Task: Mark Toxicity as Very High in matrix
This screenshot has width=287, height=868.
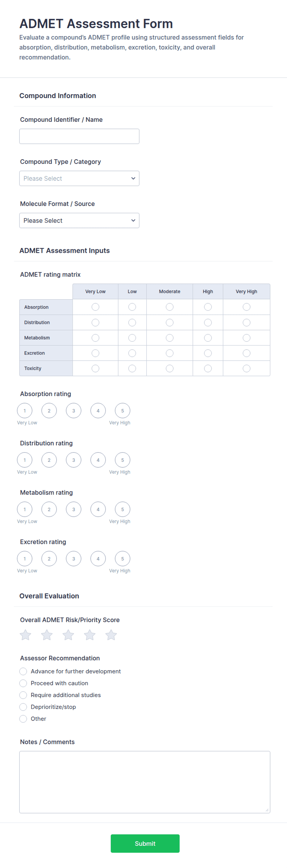Action: pos(247,368)
